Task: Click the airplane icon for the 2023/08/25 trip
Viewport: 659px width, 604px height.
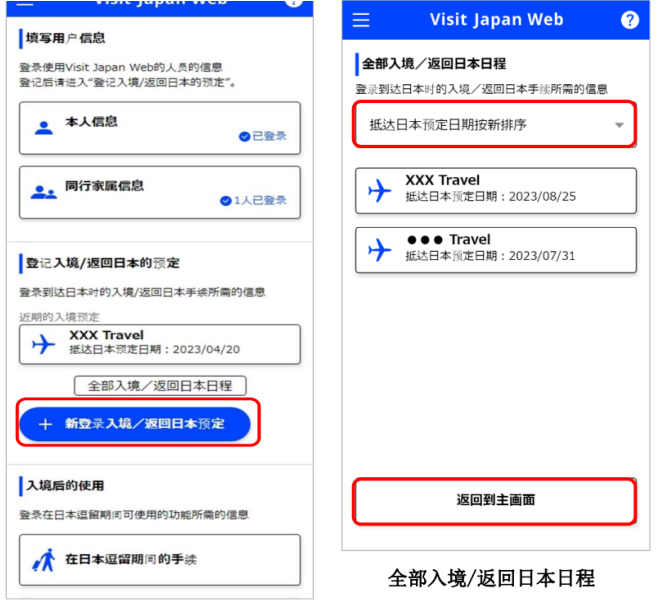Action: (379, 190)
